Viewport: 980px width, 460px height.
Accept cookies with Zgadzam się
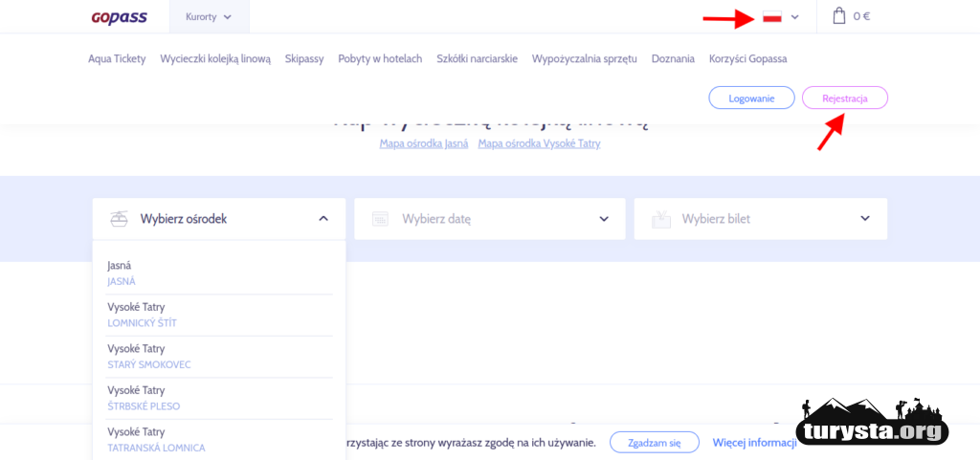654,443
